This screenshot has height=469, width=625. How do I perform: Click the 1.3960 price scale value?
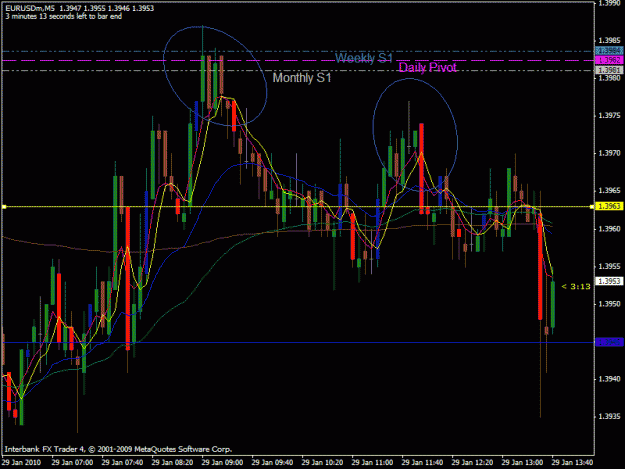click(x=609, y=229)
